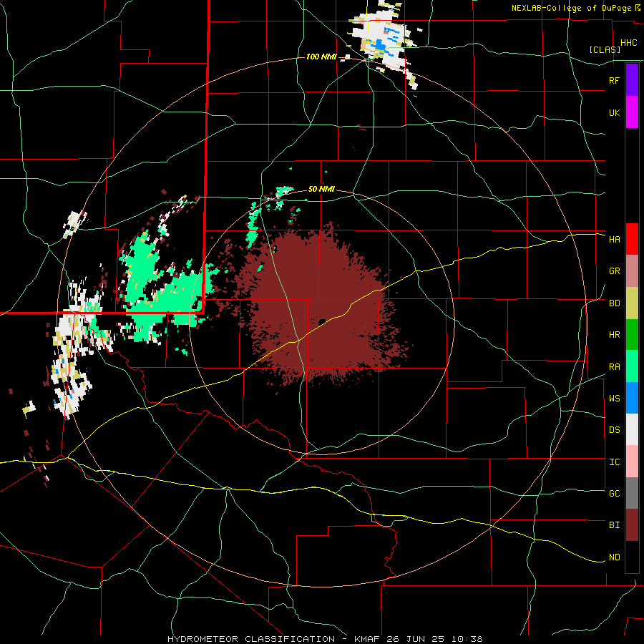
Task: Click the UK legend label
Action: coord(614,112)
